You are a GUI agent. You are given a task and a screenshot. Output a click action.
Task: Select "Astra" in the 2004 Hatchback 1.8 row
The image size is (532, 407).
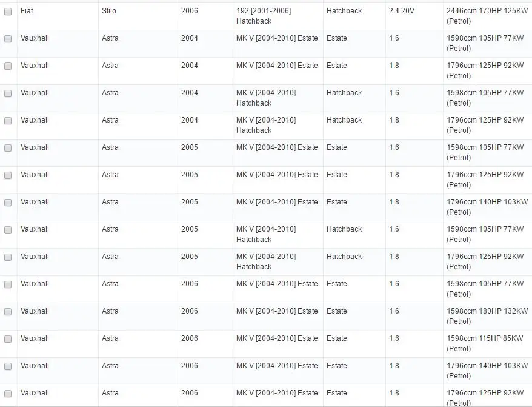[x=110, y=120]
